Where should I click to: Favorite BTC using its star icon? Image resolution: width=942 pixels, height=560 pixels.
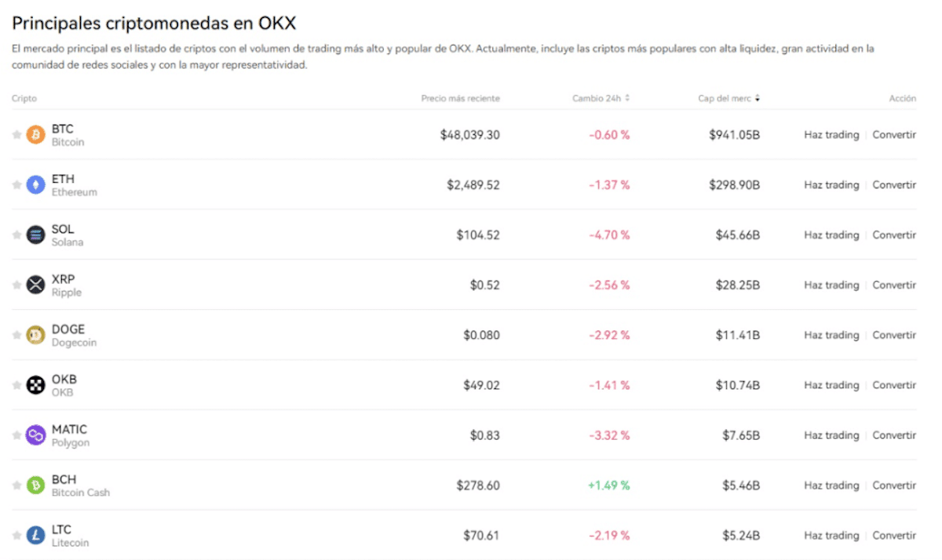pyautogui.click(x=16, y=134)
